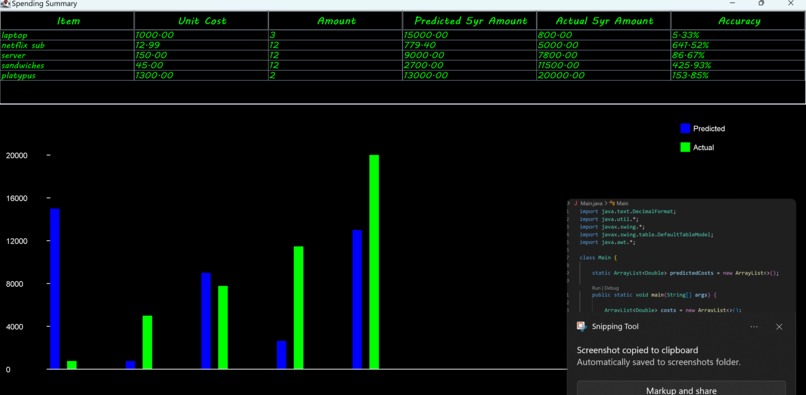Click the Amount column header

click(336, 21)
